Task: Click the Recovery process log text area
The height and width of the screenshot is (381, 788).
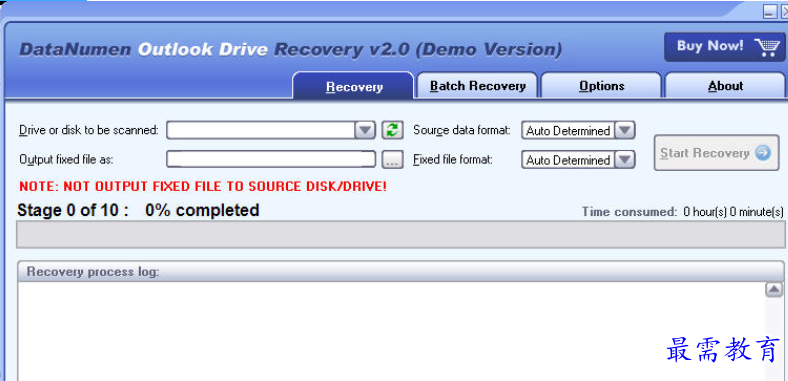Action: coord(391,331)
